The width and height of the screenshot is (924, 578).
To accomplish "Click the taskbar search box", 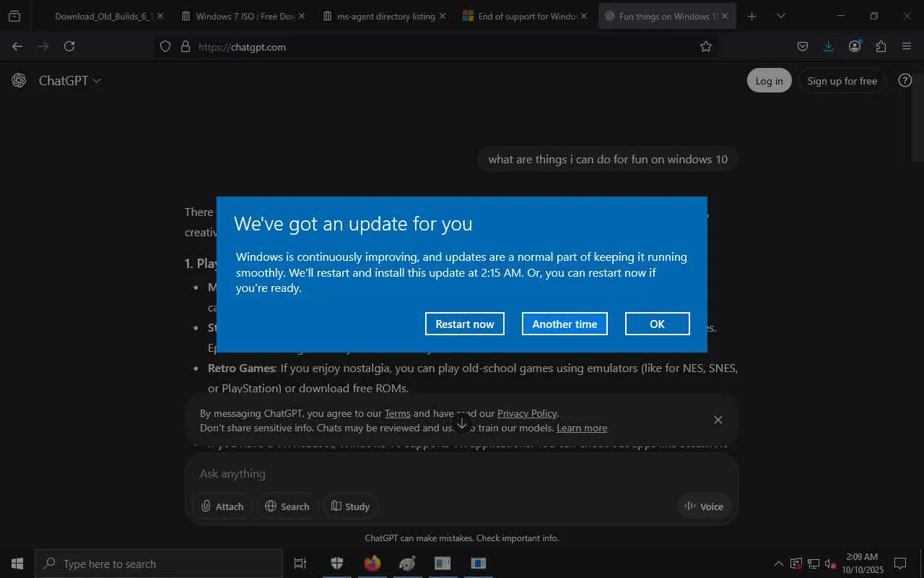I will tap(159, 564).
